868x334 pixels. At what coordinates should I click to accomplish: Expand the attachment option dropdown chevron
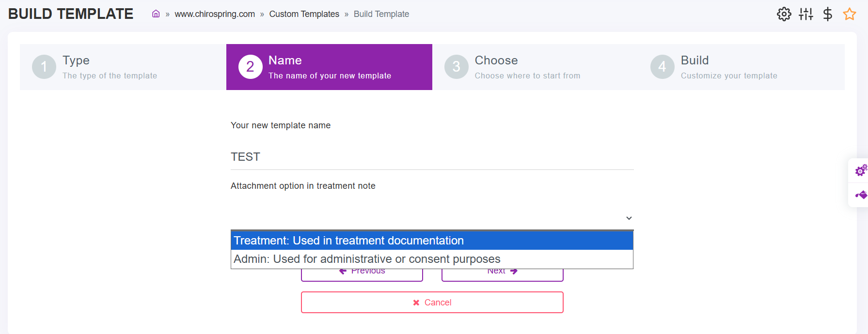[629, 218]
